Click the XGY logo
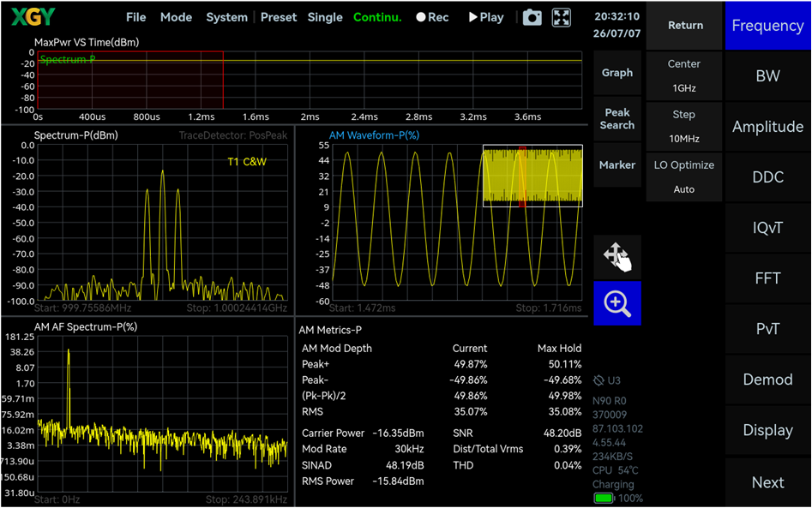 (33, 17)
